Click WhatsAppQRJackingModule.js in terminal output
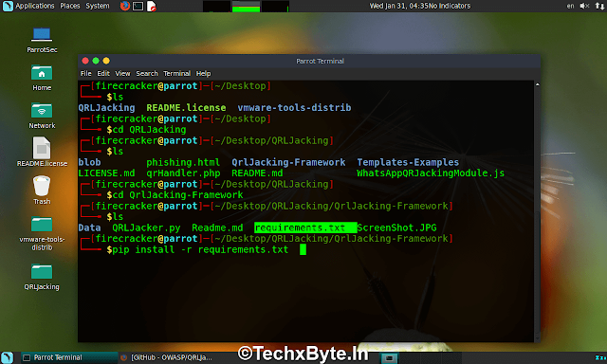 (x=431, y=173)
